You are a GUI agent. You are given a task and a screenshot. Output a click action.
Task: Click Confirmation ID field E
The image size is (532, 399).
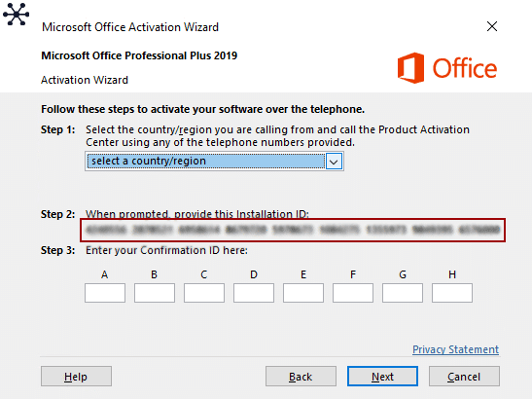point(303,293)
